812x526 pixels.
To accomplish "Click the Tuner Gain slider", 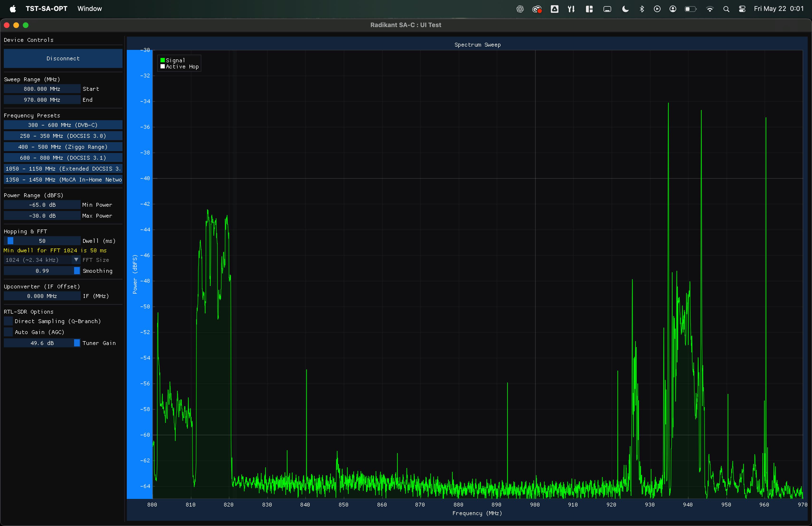I will (42, 343).
